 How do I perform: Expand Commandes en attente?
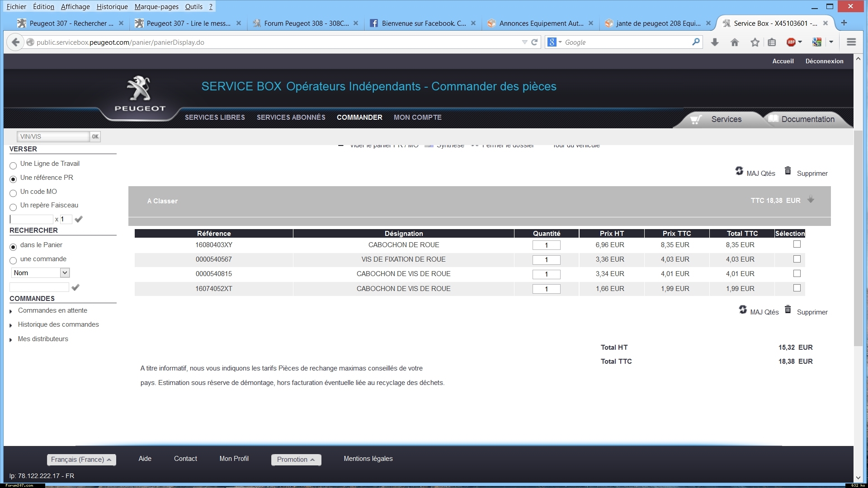coord(52,310)
